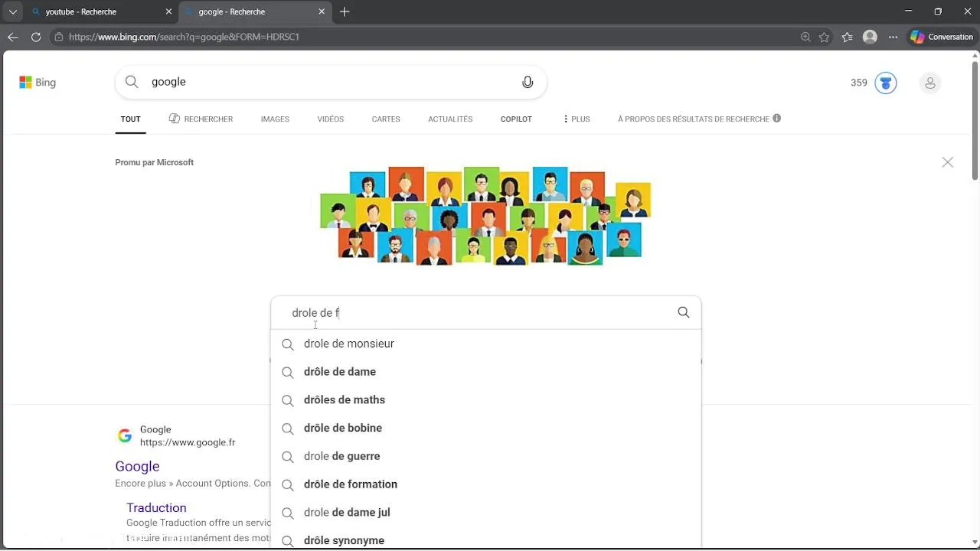Reload the current page
The height and width of the screenshot is (551, 980).
(x=36, y=37)
